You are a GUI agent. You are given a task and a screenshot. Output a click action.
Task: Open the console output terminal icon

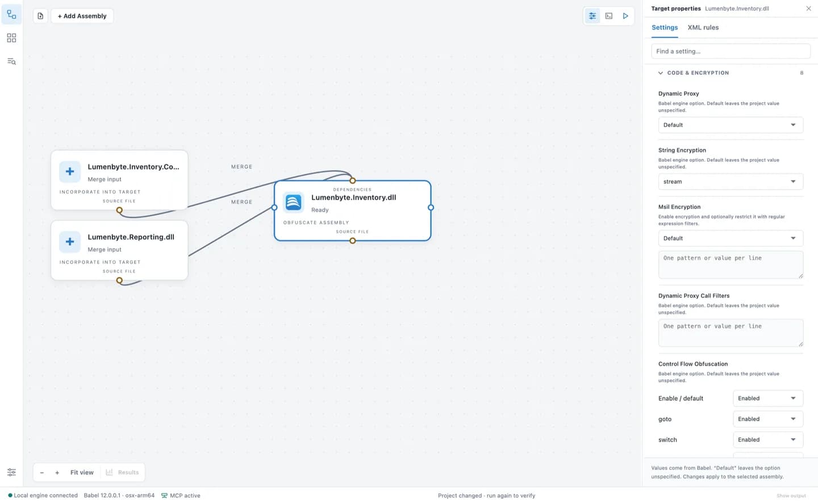click(x=609, y=16)
